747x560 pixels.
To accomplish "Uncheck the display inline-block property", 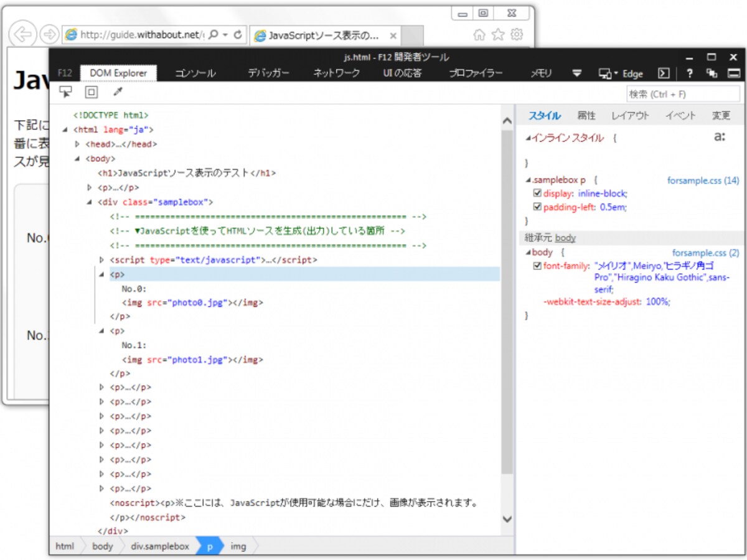I will pyautogui.click(x=538, y=194).
